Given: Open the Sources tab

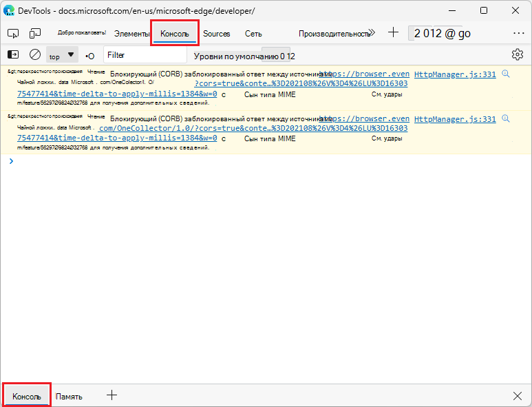Looking at the screenshot, I should tap(217, 34).
